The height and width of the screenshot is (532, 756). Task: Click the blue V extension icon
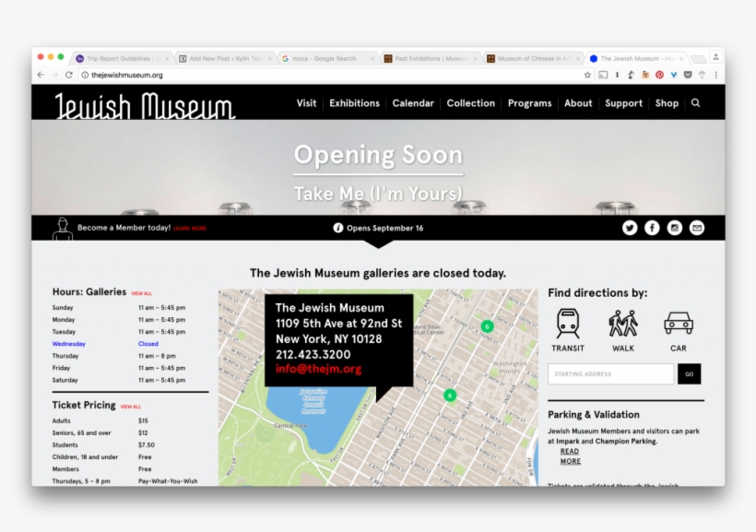tap(674, 75)
